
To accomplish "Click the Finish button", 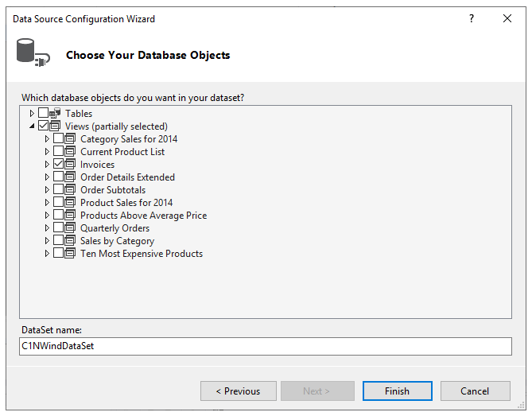I will pyautogui.click(x=397, y=391).
